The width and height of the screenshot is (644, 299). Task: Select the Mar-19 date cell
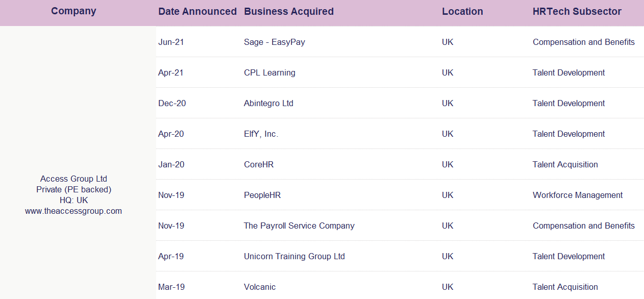click(171, 287)
